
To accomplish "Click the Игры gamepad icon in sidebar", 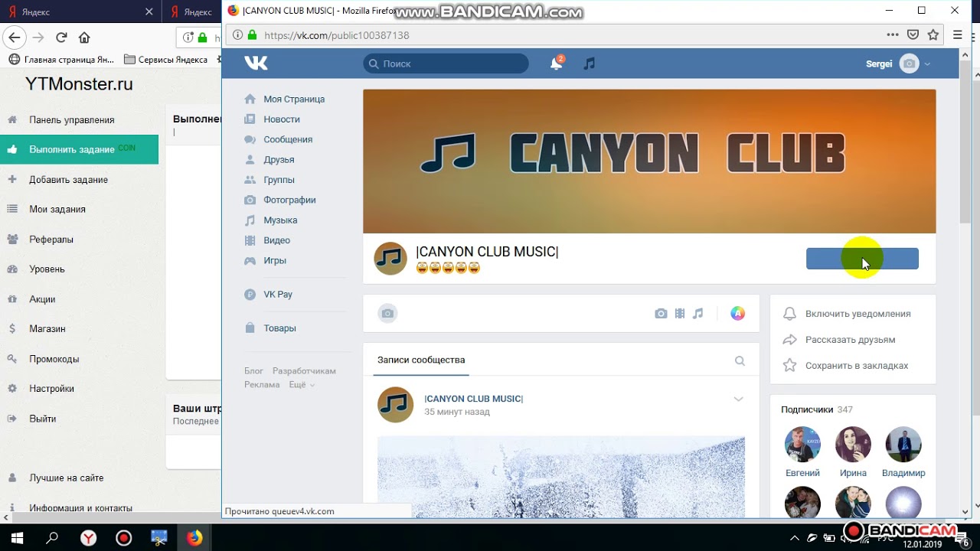I will [250, 260].
